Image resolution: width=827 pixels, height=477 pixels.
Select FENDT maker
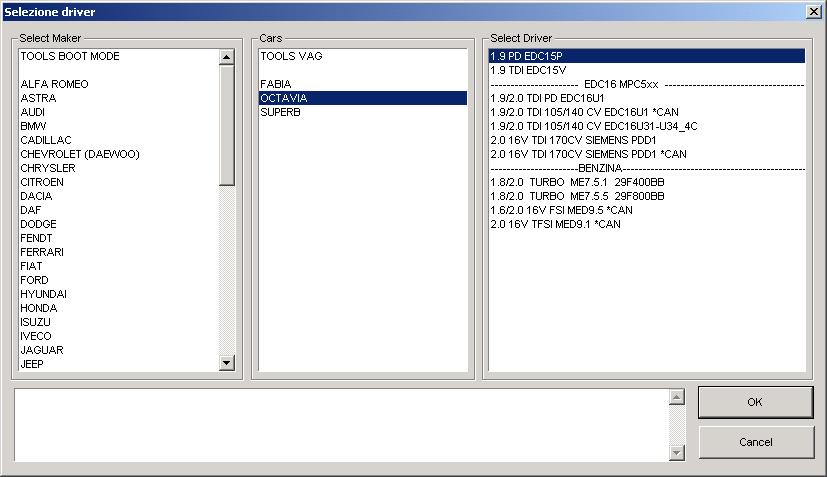point(119,238)
